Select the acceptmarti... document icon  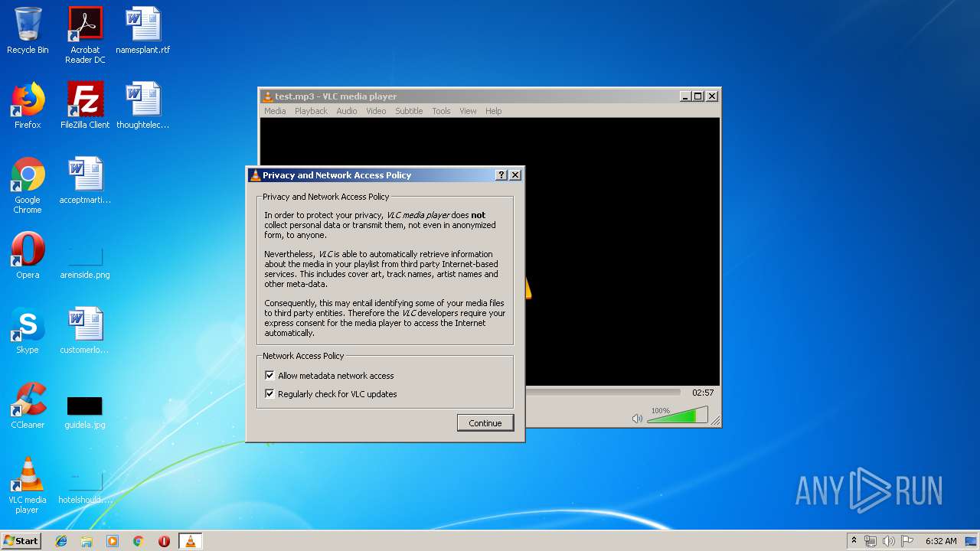click(x=85, y=181)
